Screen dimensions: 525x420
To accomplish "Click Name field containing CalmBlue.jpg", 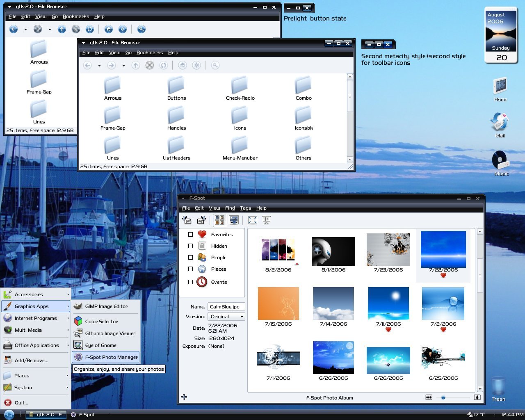I will [226, 306].
